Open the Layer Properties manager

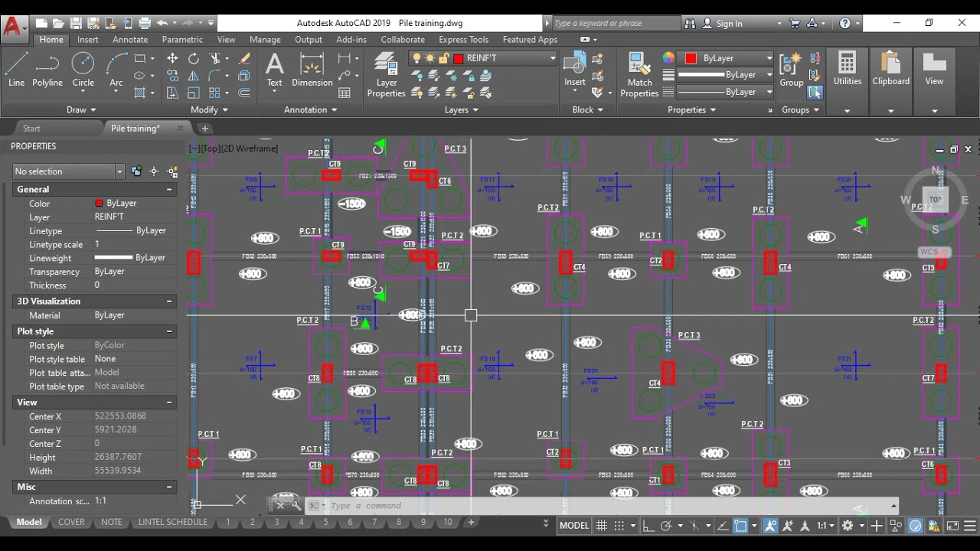pos(386,75)
